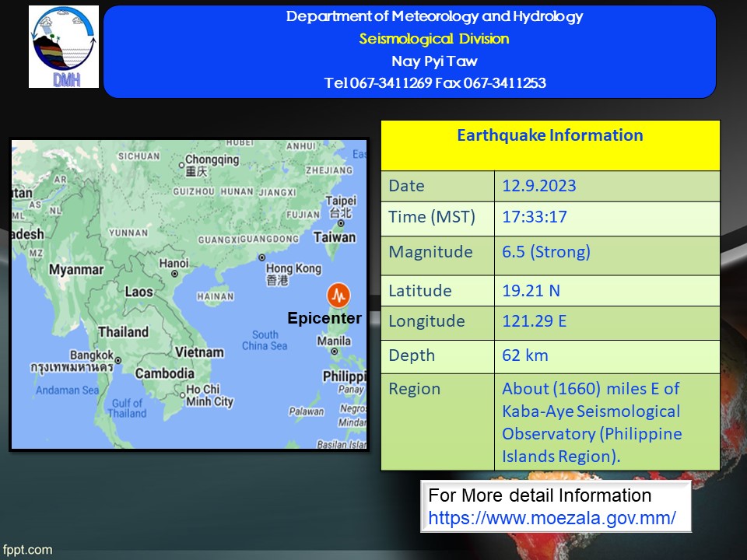
Task: Click the region description starting "About (1660) miles"
Action: (x=591, y=422)
